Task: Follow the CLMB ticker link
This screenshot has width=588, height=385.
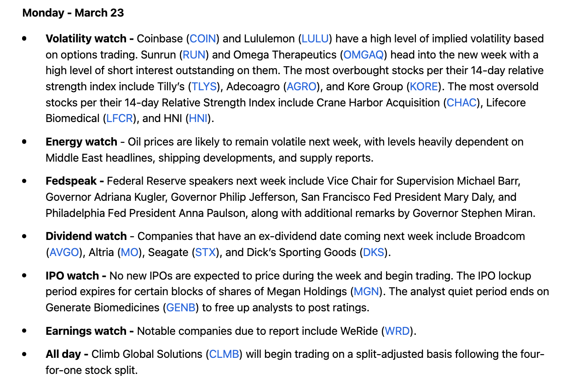Action: (224, 354)
